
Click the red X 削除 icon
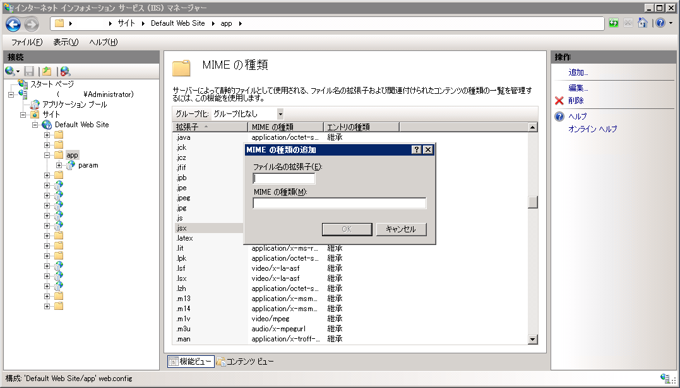click(559, 101)
